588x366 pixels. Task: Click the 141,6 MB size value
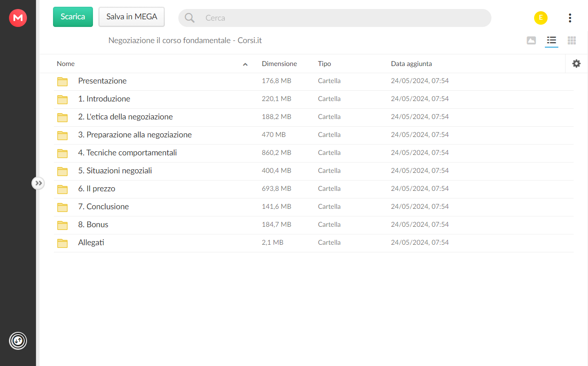click(x=277, y=207)
